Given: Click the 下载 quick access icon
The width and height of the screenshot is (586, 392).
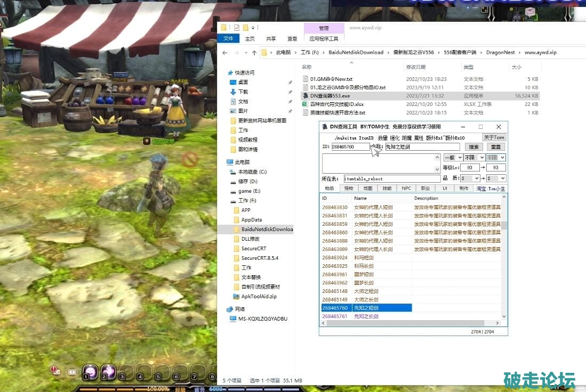Looking at the screenshot, I should coord(233,92).
